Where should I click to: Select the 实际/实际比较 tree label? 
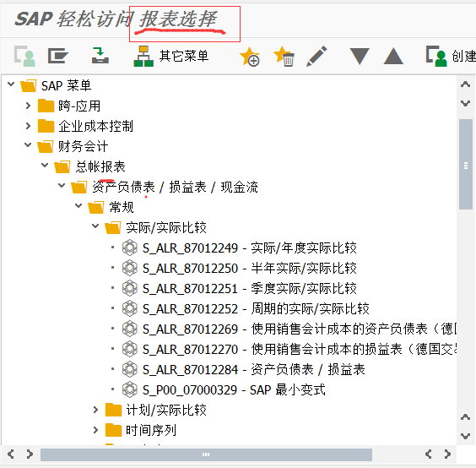click(x=166, y=227)
